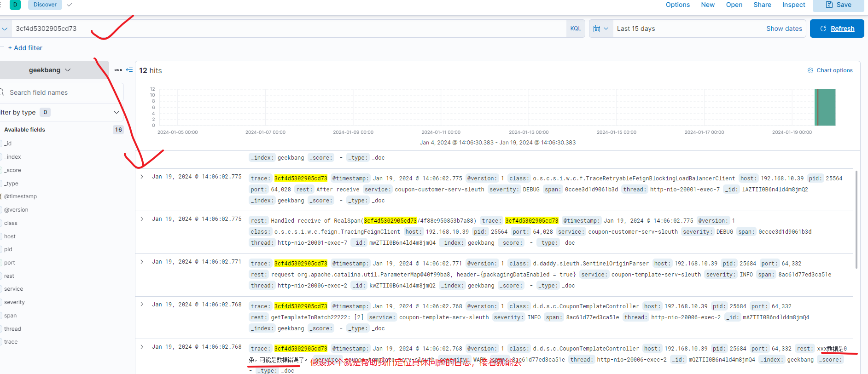Viewport: 868px width, 374px height.
Task: Select the _score field
Action: pos(12,170)
